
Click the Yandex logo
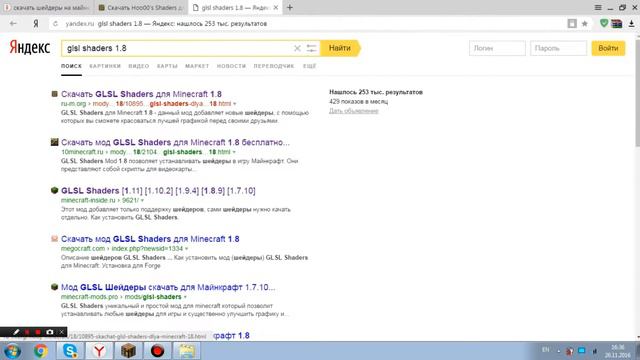[x=29, y=47]
